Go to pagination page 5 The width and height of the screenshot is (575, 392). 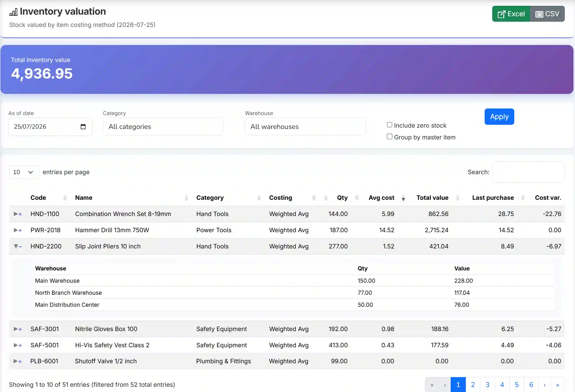(x=517, y=385)
